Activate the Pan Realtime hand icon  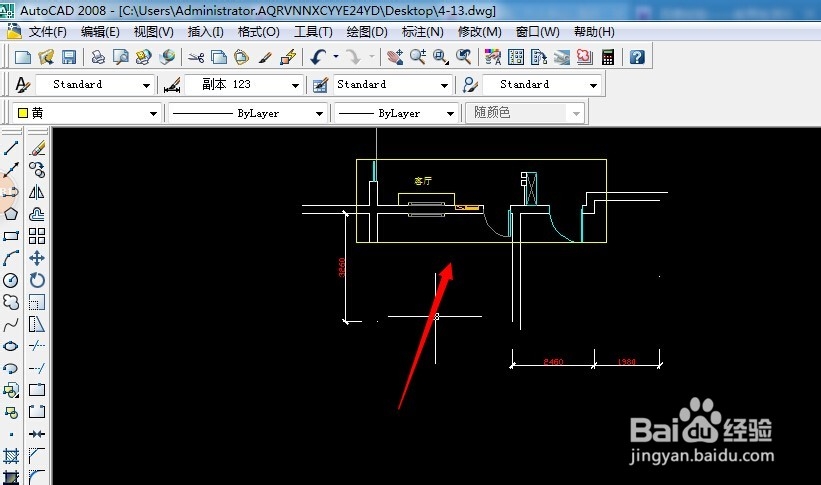click(395, 57)
